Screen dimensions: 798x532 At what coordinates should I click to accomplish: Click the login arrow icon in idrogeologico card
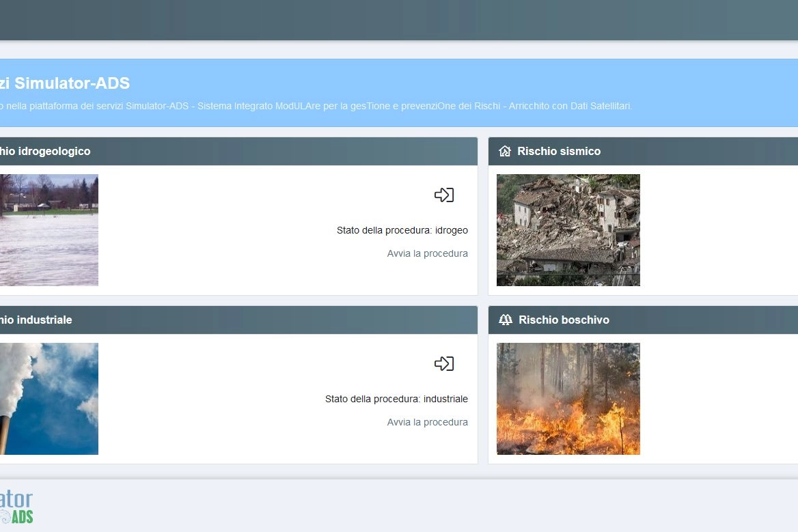[x=444, y=195]
